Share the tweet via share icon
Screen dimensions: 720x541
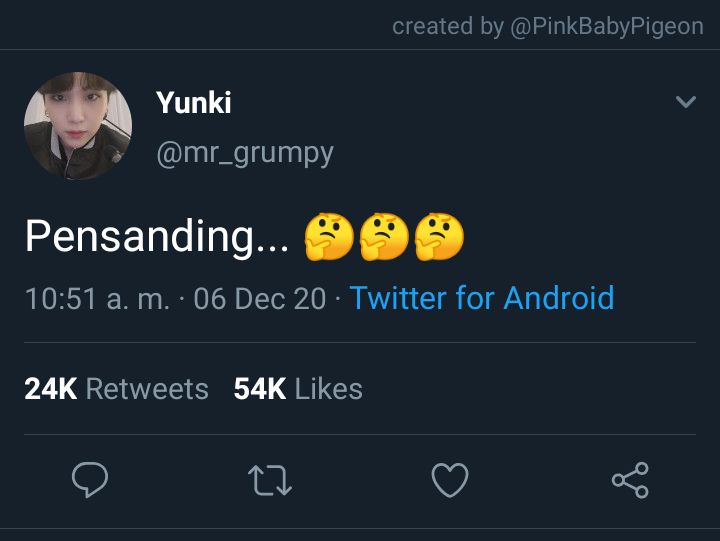pos(630,480)
